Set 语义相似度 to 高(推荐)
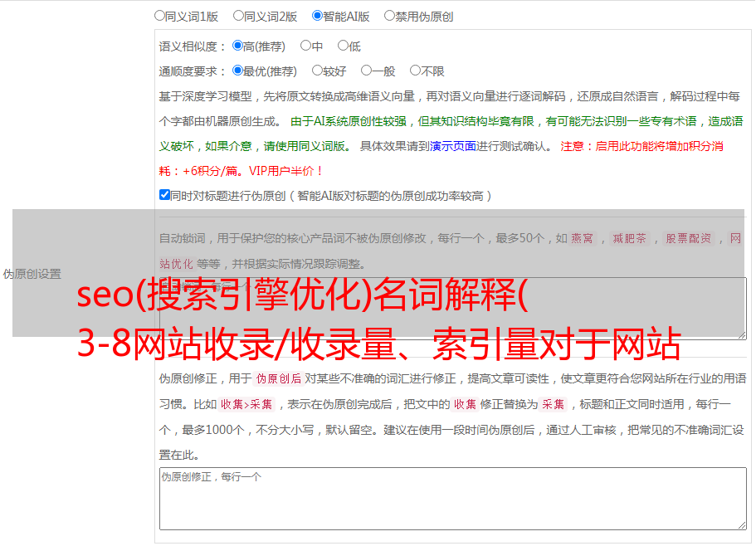Screen dimensions: 756x546 click(237, 46)
